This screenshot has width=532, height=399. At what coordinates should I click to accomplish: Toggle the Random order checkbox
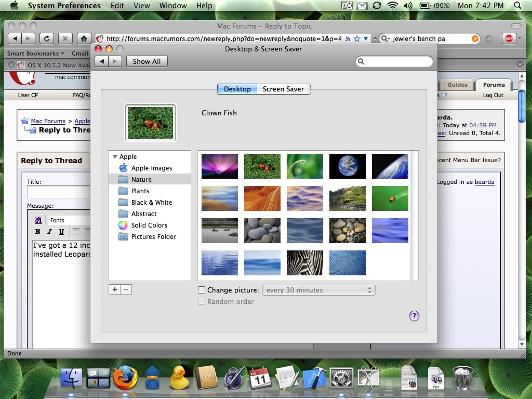coord(202,301)
